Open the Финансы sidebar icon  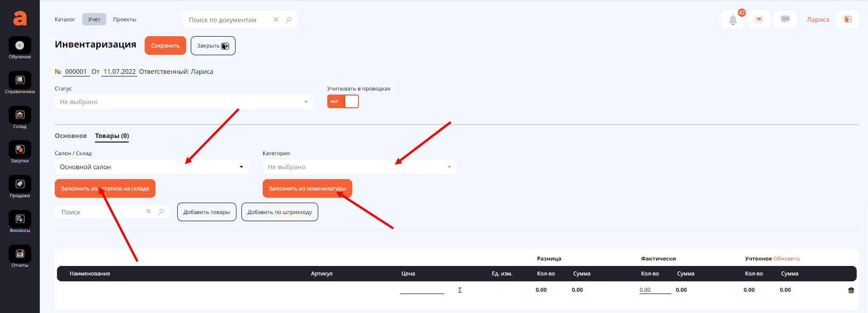click(20, 219)
